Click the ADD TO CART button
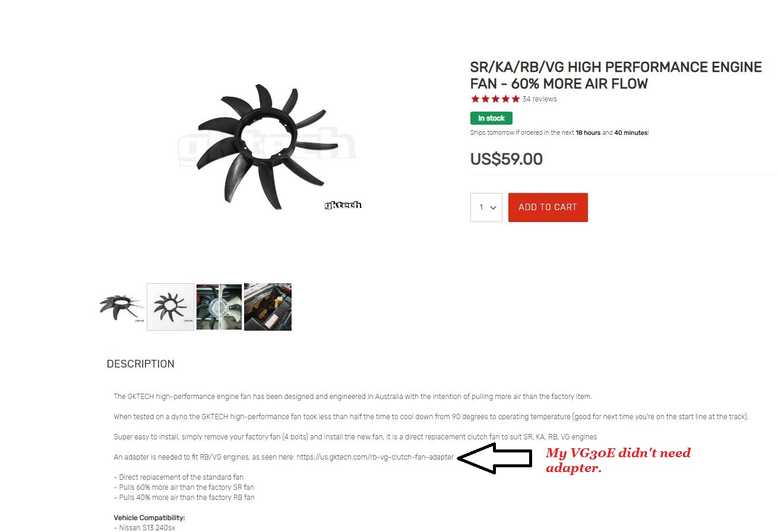 [548, 207]
